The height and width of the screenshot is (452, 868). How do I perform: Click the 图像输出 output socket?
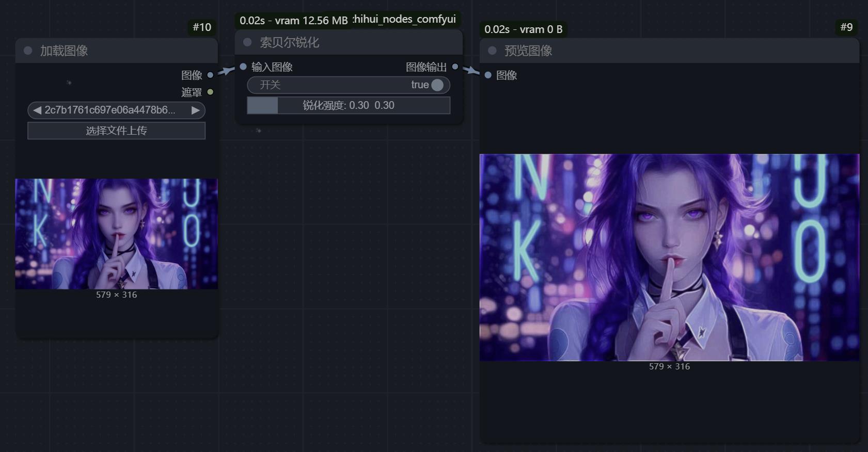point(455,67)
